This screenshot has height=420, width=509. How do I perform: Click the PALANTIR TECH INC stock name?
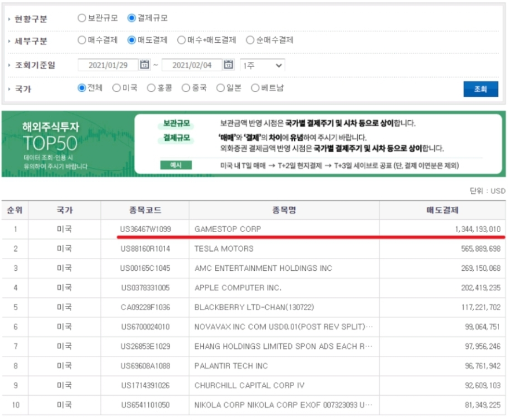[231, 366]
